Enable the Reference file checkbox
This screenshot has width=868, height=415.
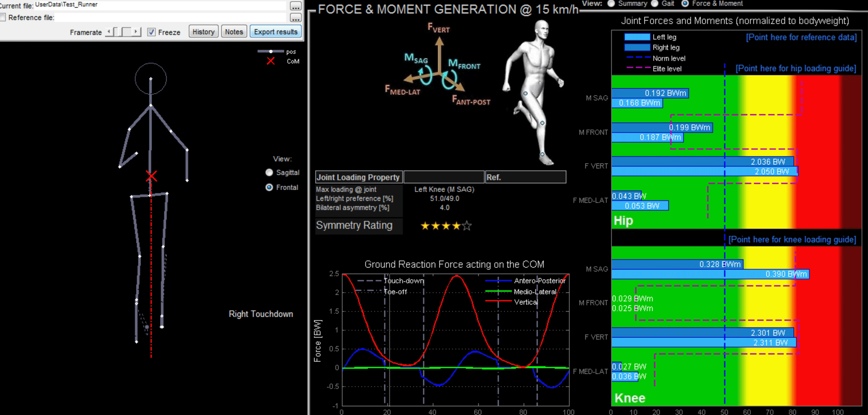[3, 17]
